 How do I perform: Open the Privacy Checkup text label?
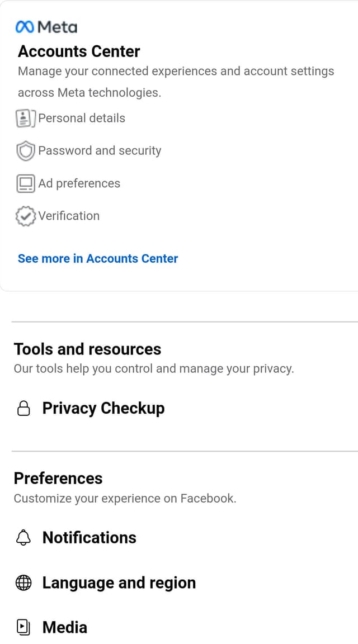(x=103, y=409)
